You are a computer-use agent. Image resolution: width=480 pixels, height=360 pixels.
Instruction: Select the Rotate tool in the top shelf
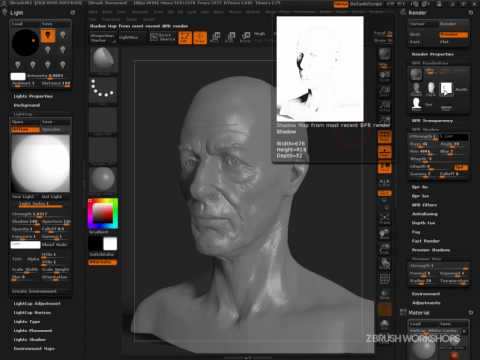[246, 38]
